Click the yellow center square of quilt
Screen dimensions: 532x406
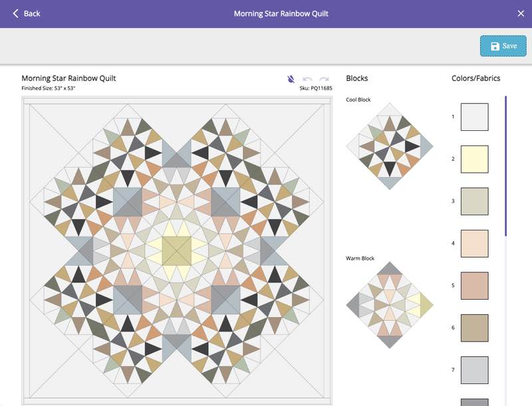177,251
